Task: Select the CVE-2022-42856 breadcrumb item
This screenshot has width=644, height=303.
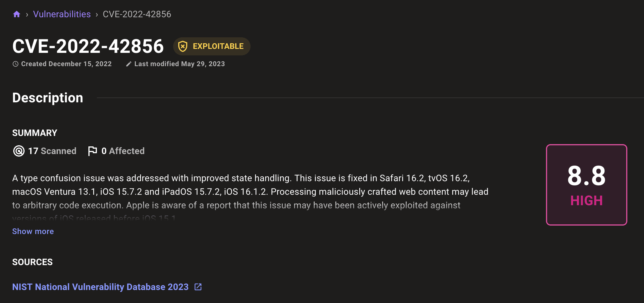Action: coord(137,14)
